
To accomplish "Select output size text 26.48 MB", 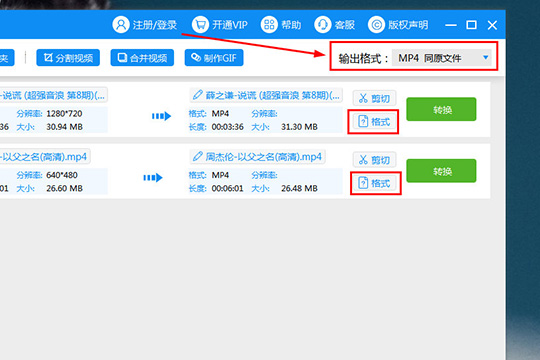I will coord(299,188).
